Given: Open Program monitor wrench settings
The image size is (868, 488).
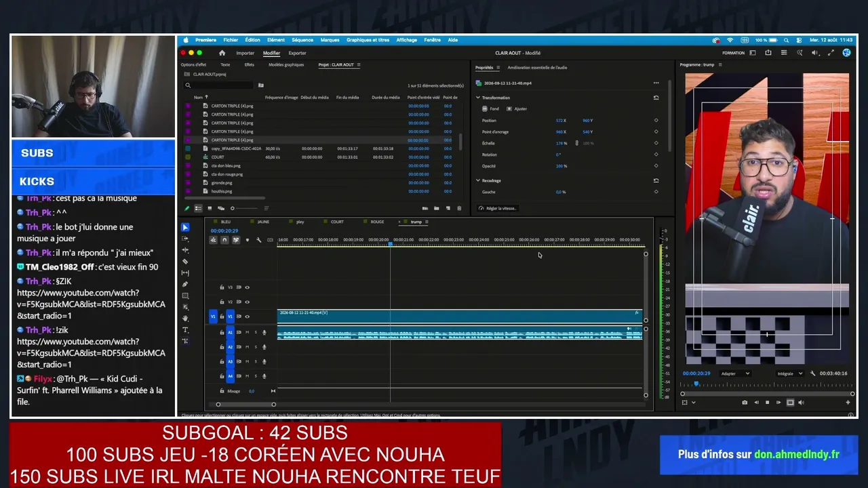Looking at the screenshot, I should point(813,373).
